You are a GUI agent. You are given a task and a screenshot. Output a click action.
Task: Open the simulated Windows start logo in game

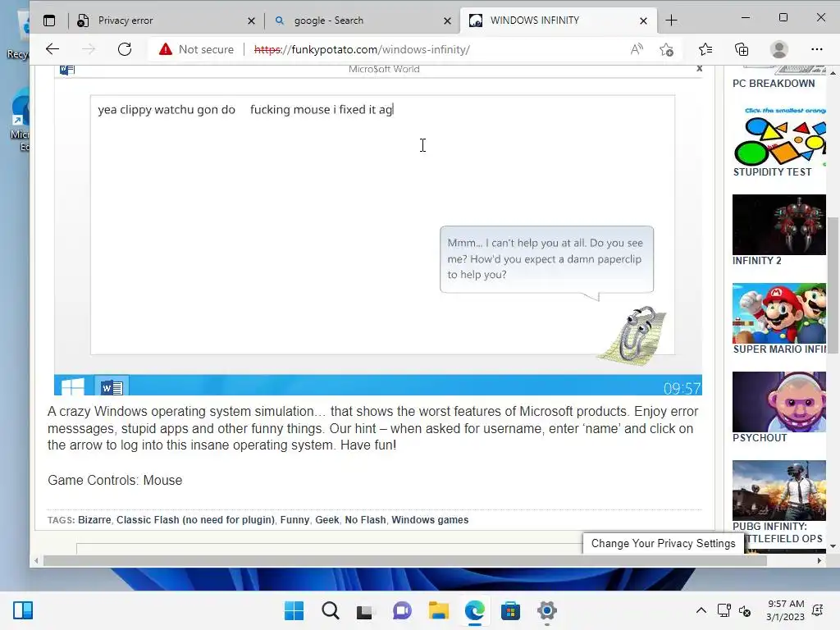pyautogui.click(x=73, y=386)
